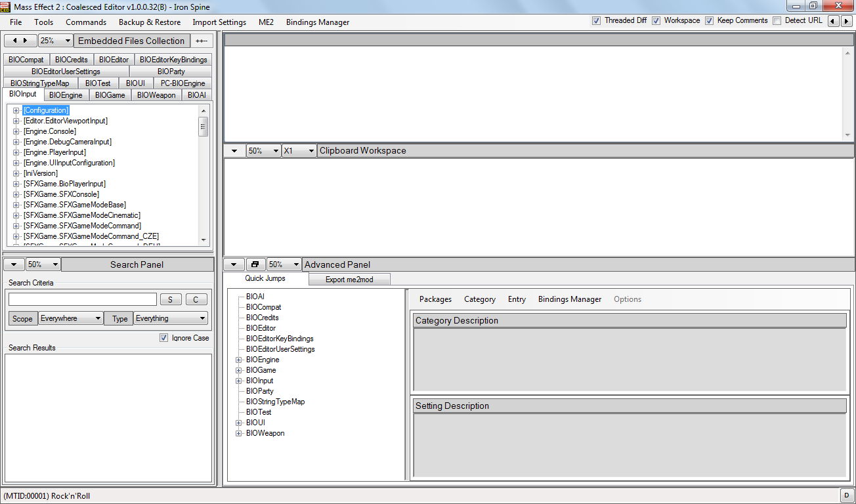Click the Search Criteria text field
This screenshot has width=856, height=504.
pos(83,299)
